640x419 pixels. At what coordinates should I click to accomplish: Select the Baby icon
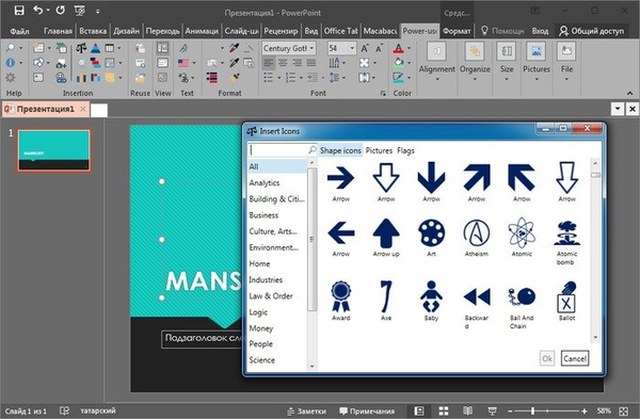(x=431, y=294)
